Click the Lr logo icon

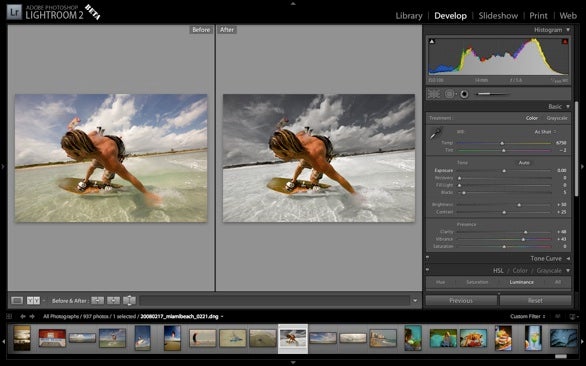point(14,12)
